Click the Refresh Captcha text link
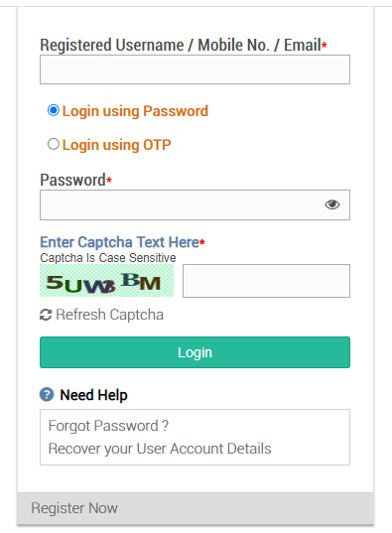The height and width of the screenshot is (533, 392). point(109,315)
